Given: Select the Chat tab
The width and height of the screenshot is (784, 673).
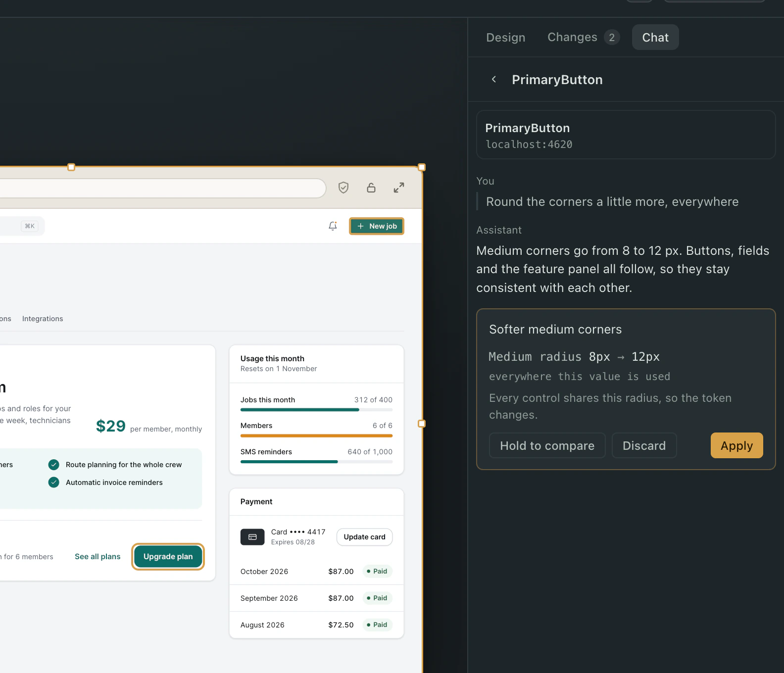Looking at the screenshot, I should coord(655,38).
